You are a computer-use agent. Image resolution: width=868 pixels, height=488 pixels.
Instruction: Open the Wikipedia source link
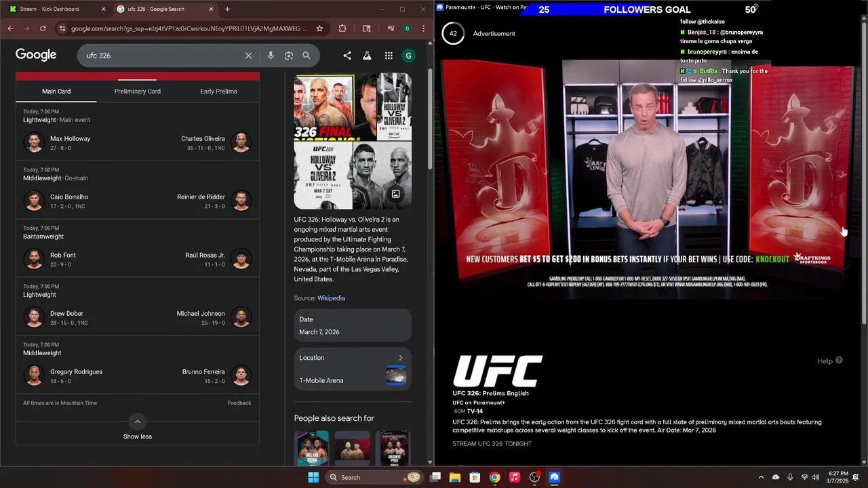coord(332,298)
